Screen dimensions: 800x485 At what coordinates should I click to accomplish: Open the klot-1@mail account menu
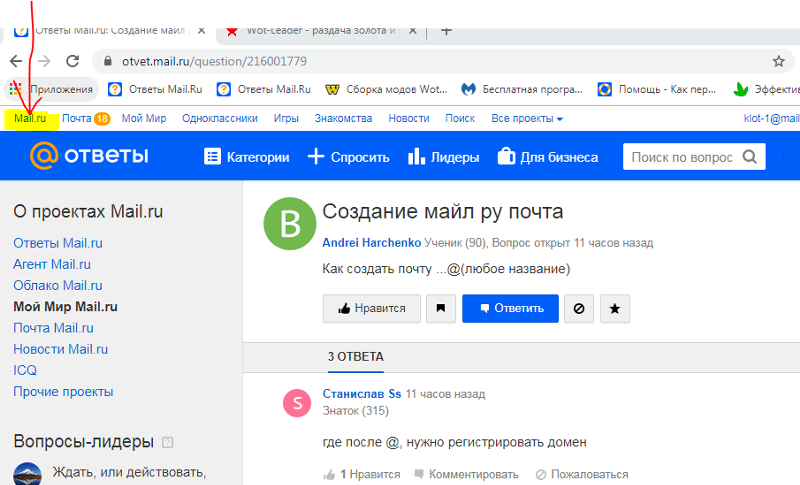point(771,118)
